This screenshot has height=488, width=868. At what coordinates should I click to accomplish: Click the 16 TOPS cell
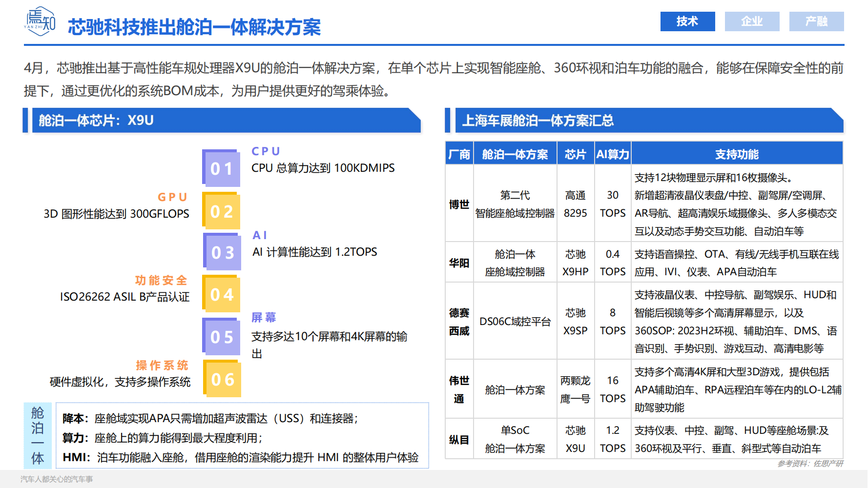coord(613,389)
